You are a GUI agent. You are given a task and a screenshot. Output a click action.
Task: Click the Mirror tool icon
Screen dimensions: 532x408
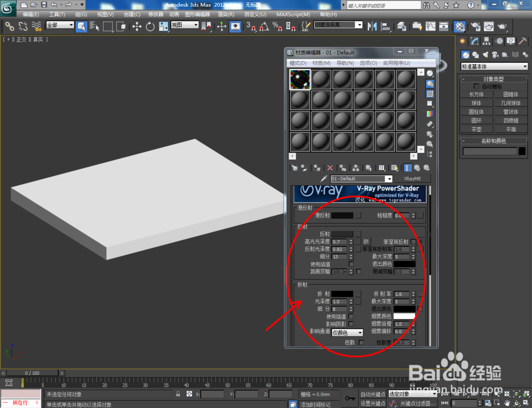372,27
